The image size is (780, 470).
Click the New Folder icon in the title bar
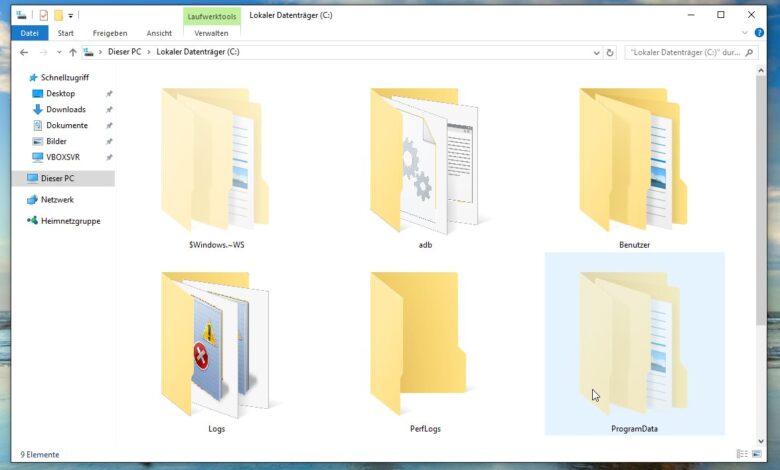pyautogui.click(x=59, y=15)
